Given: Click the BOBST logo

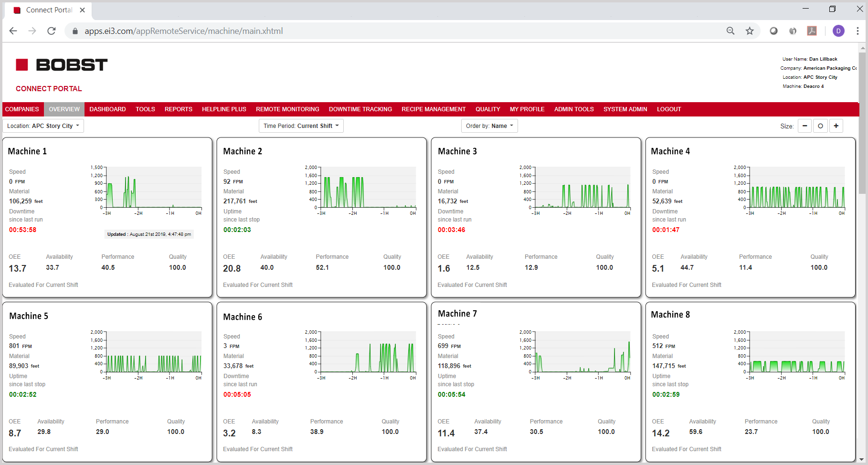Looking at the screenshot, I should [x=62, y=65].
